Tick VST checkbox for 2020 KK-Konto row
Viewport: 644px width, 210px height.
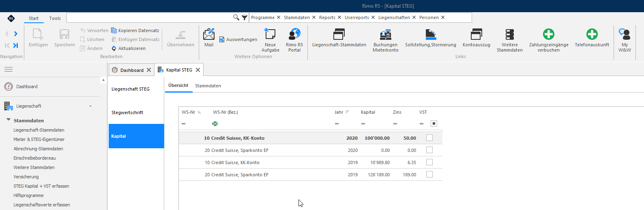[x=429, y=138]
